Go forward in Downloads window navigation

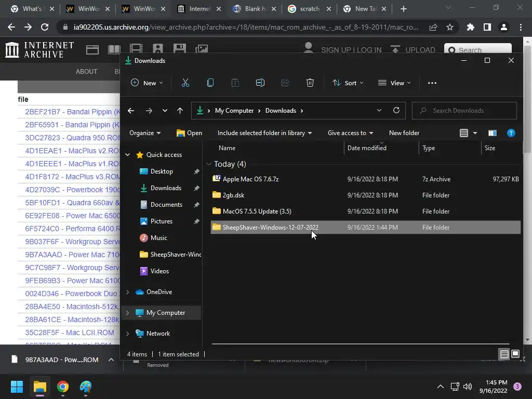tap(149, 111)
